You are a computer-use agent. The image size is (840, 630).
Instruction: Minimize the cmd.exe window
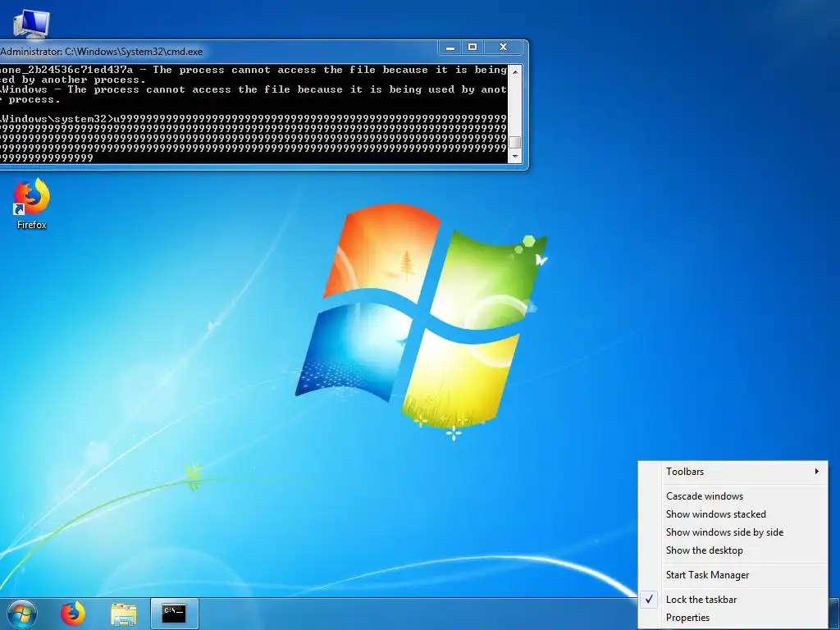(450, 47)
